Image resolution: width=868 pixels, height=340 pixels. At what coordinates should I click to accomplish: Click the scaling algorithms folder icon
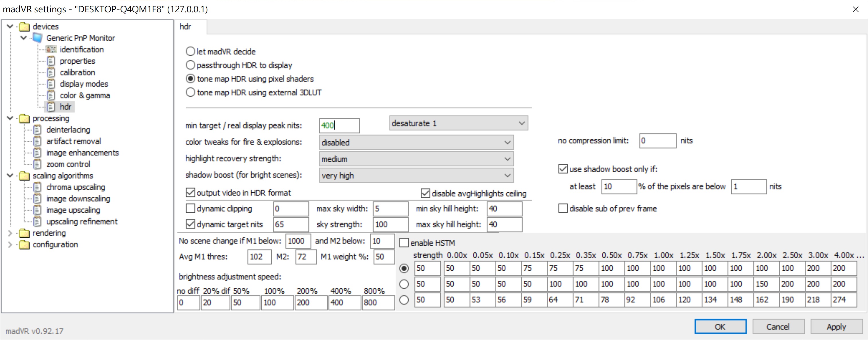click(x=24, y=175)
